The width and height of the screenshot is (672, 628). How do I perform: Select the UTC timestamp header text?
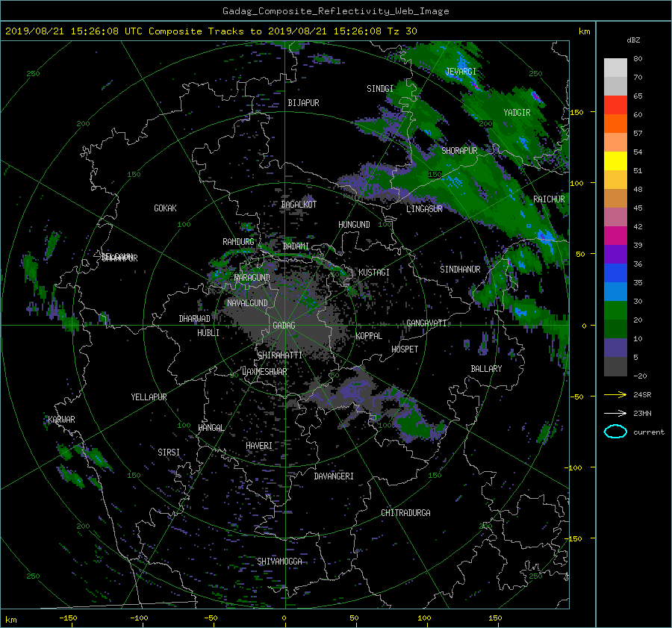211,31
